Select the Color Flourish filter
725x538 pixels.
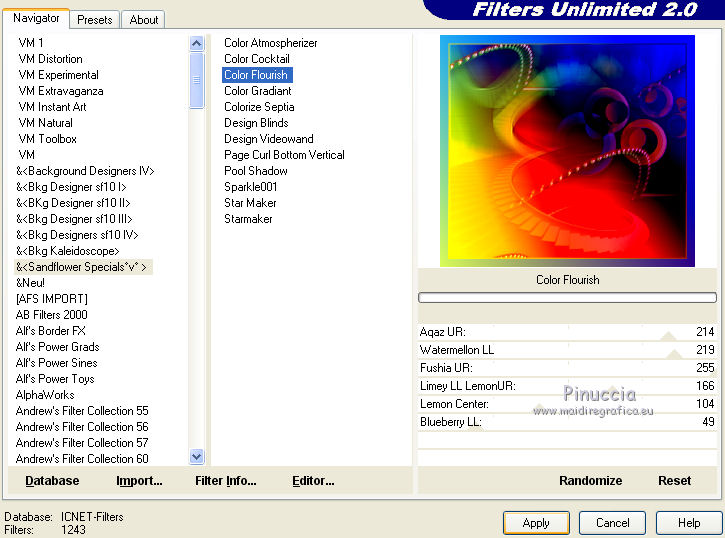tap(256, 75)
